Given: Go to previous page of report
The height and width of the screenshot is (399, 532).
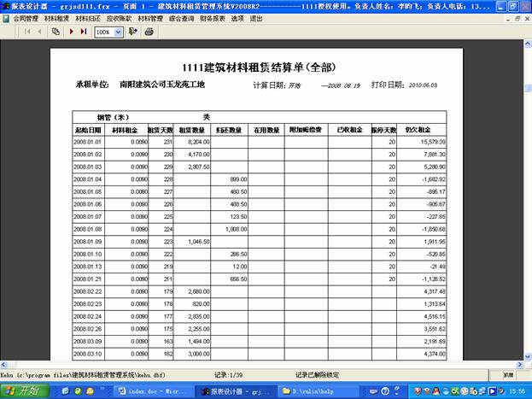Looking at the screenshot, I should [x=39, y=32].
